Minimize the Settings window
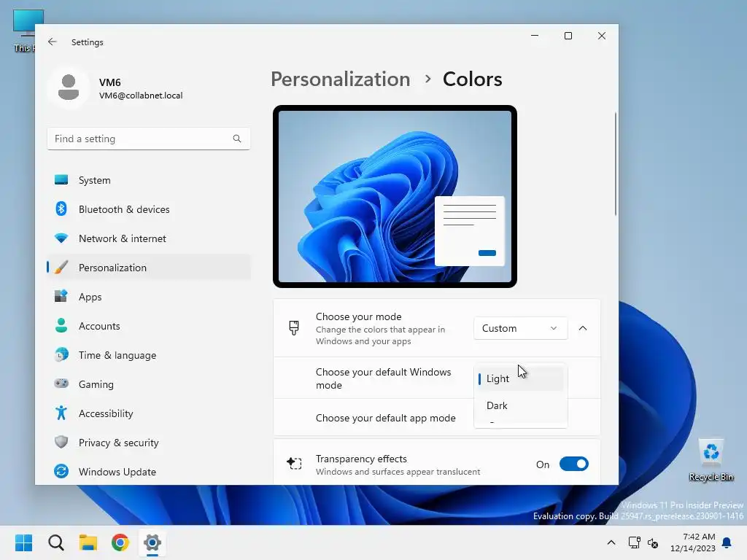The height and width of the screenshot is (560, 747). (535, 36)
